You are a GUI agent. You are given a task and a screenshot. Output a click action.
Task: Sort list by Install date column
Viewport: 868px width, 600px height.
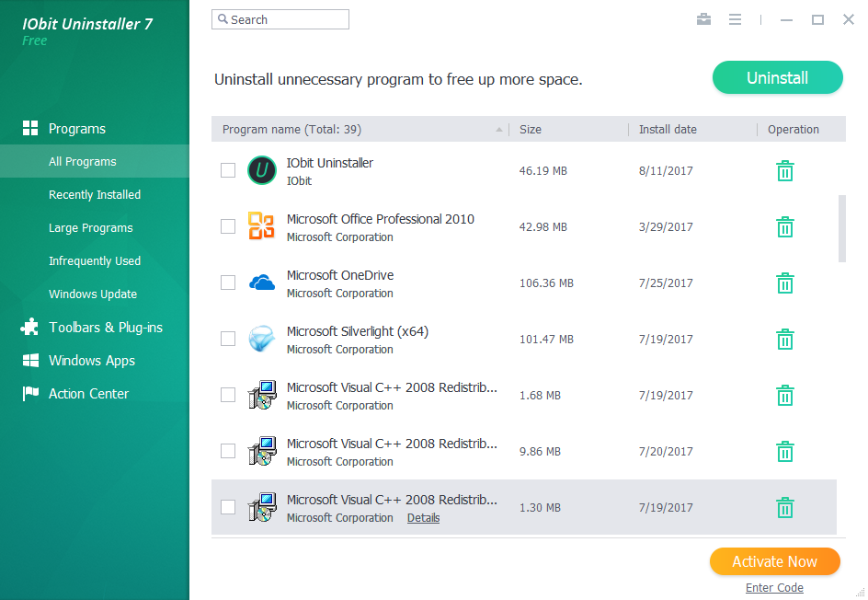(692, 129)
